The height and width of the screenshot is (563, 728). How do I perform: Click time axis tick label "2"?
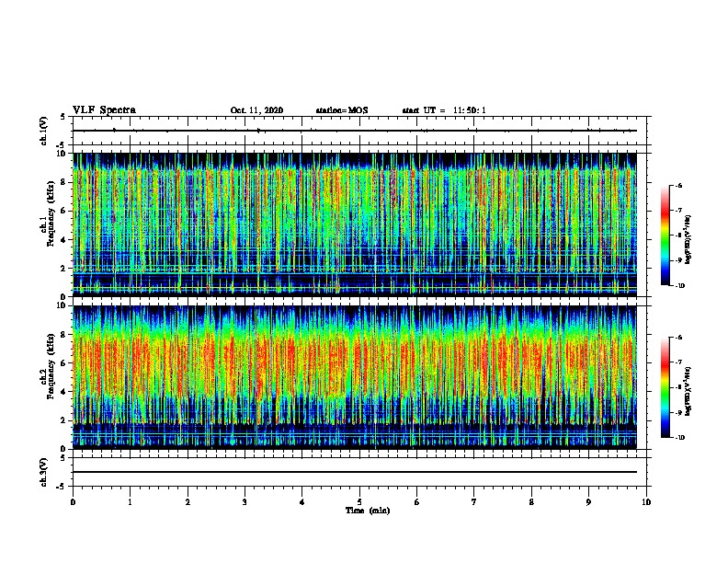point(188,502)
